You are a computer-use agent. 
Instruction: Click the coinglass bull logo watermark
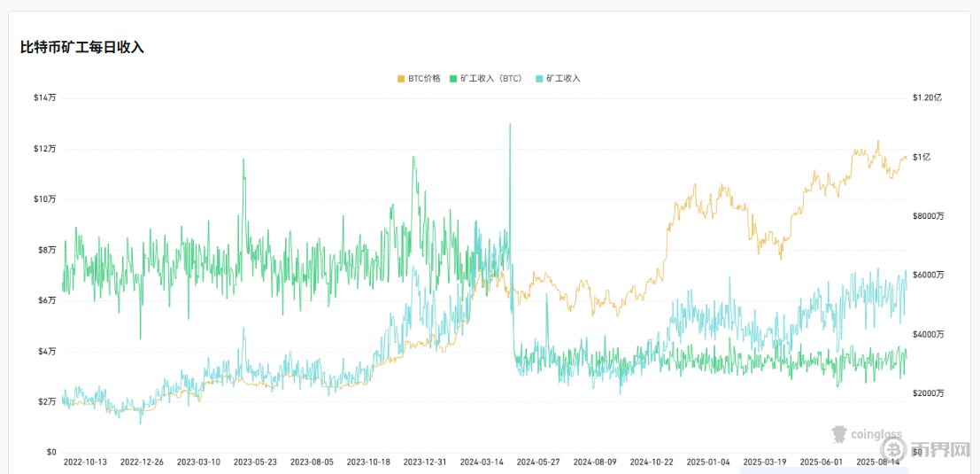[837, 434]
